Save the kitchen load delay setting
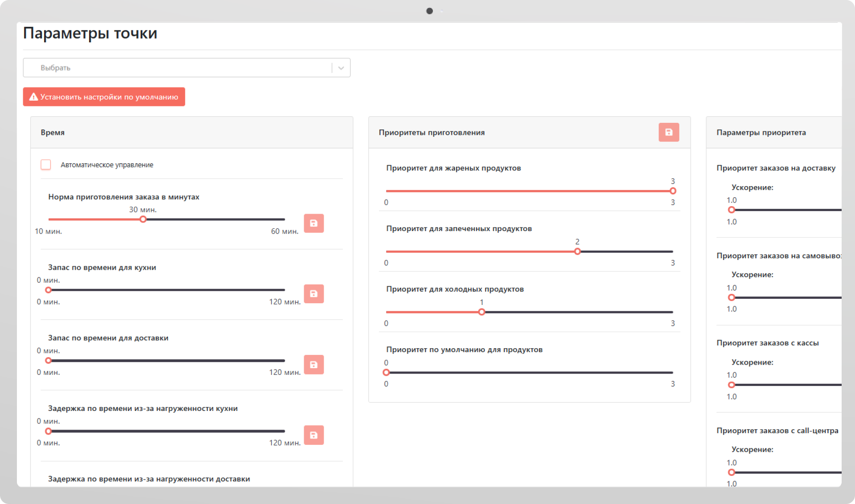 coord(313,435)
